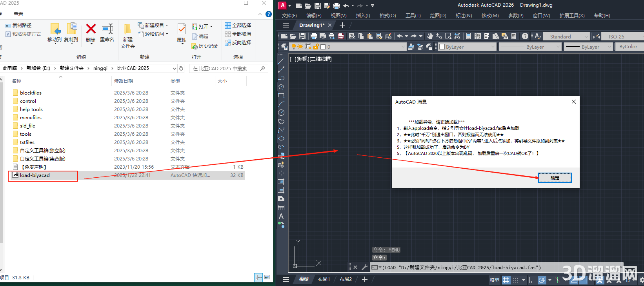Switch to the 布局1 layout tab
644x286 pixels.
tap(324, 279)
